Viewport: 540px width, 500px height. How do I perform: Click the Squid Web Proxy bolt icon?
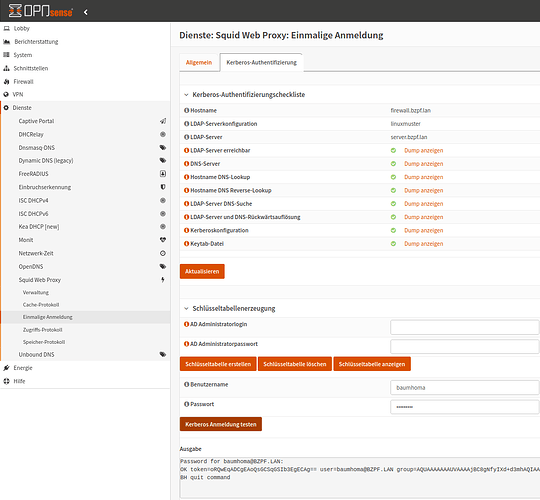(163, 280)
